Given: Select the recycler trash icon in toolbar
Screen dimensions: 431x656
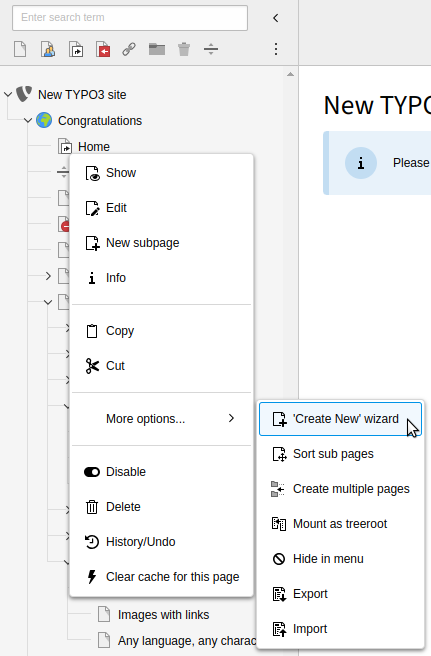Looking at the screenshot, I should coord(184,49).
